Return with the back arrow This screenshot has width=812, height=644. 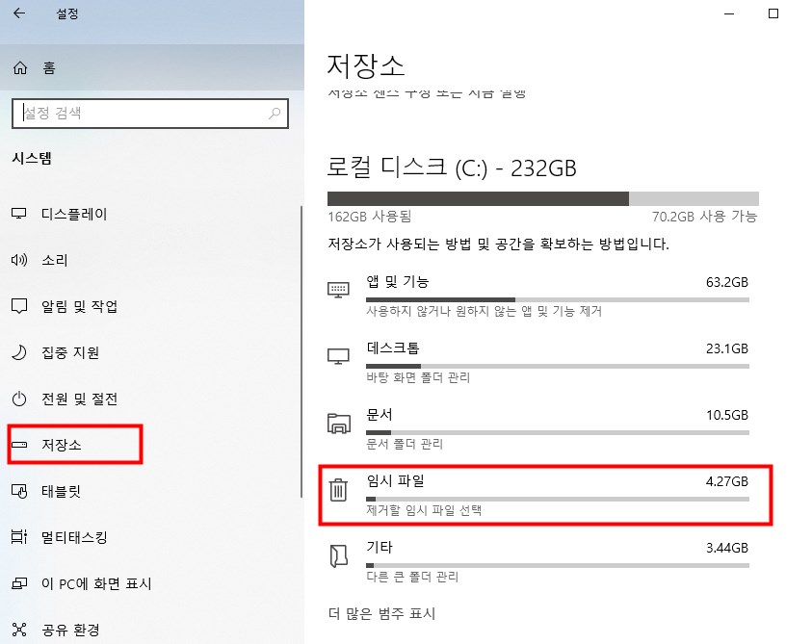click(16, 13)
